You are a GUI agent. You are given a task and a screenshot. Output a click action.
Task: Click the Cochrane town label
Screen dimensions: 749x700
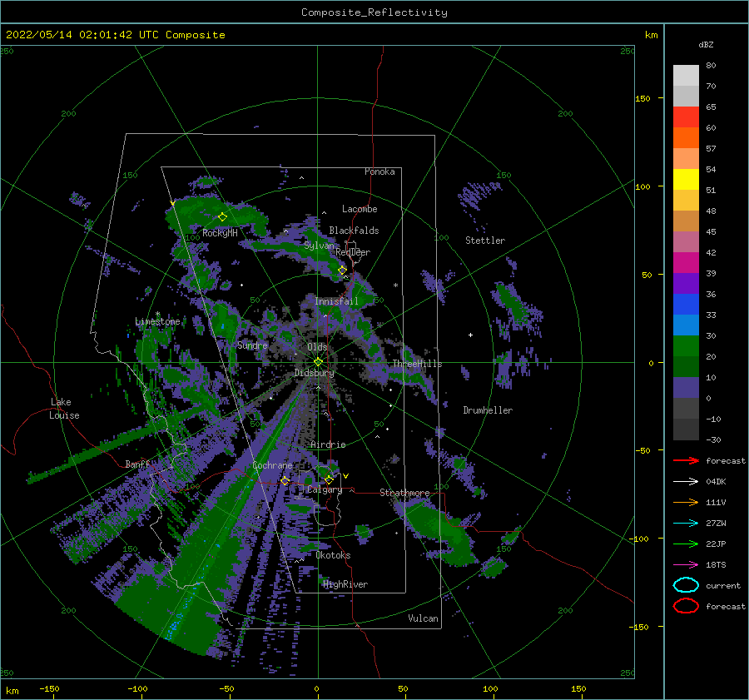tap(272, 465)
